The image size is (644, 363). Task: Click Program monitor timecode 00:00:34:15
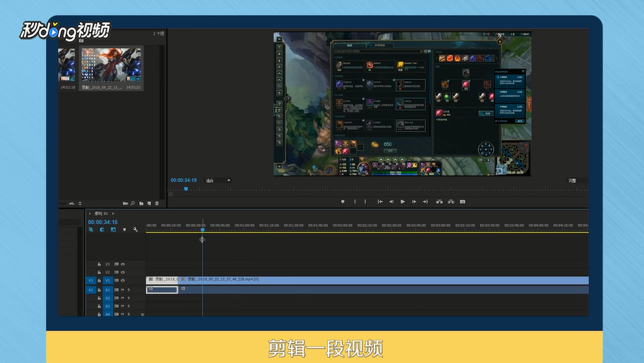(x=184, y=180)
